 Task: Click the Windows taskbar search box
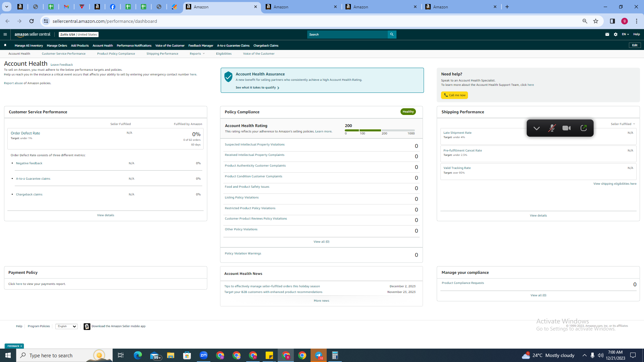pyautogui.click(x=64, y=355)
